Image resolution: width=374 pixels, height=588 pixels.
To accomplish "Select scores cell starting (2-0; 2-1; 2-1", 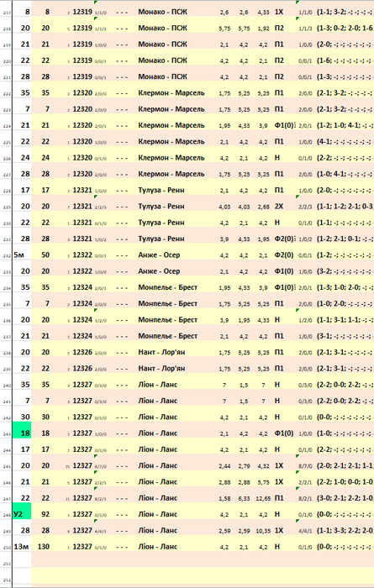I will (345, 465).
